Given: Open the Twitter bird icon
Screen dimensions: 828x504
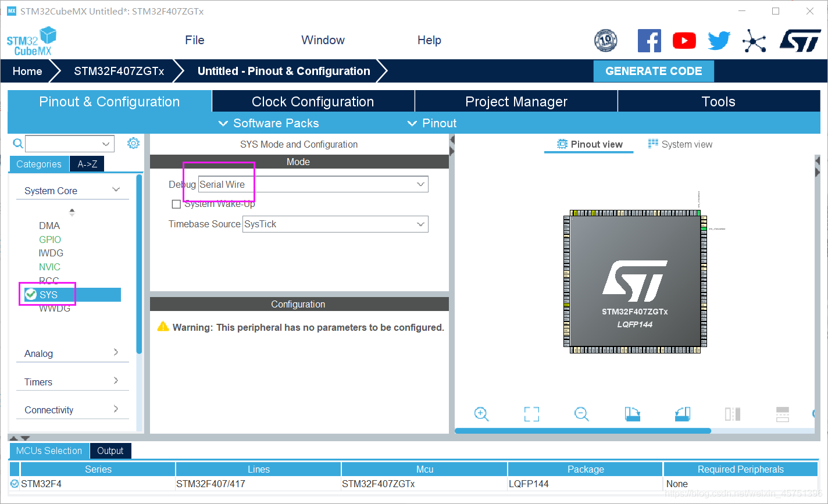Looking at the screenshot, I should pos(719,41).
